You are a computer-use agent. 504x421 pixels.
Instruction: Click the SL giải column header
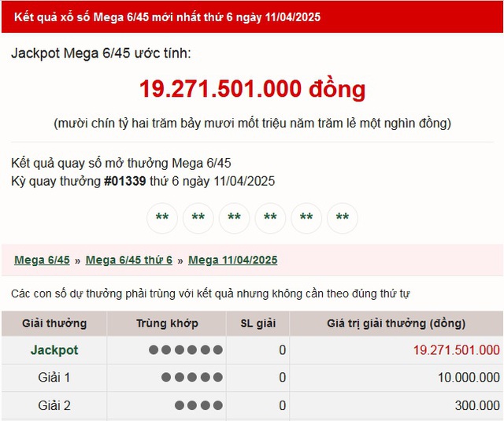[x=258, y=323]
